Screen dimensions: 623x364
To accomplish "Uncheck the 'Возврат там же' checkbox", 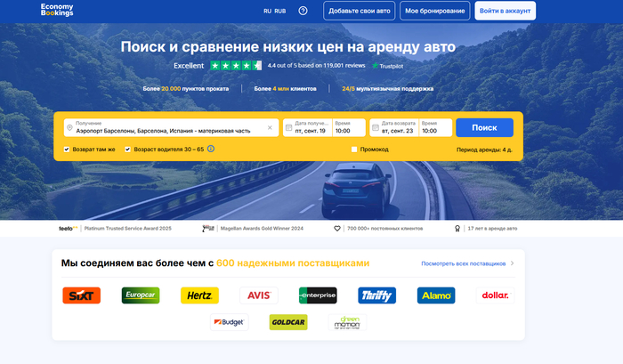I will click(x=68, y=150).
